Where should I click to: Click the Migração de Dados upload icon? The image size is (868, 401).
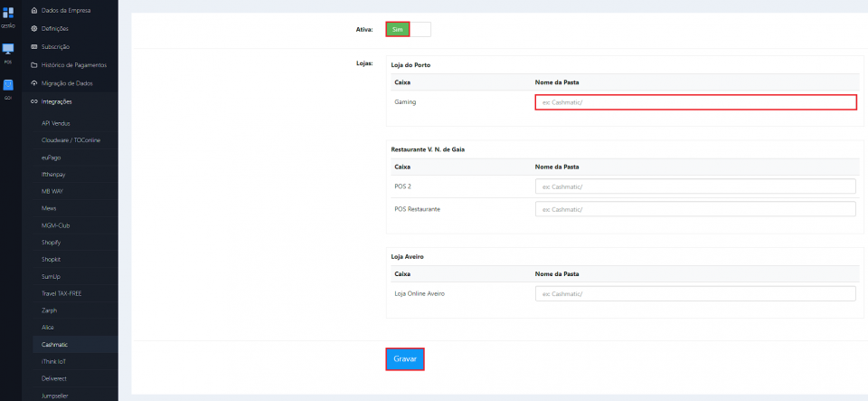tap(34, 83)
